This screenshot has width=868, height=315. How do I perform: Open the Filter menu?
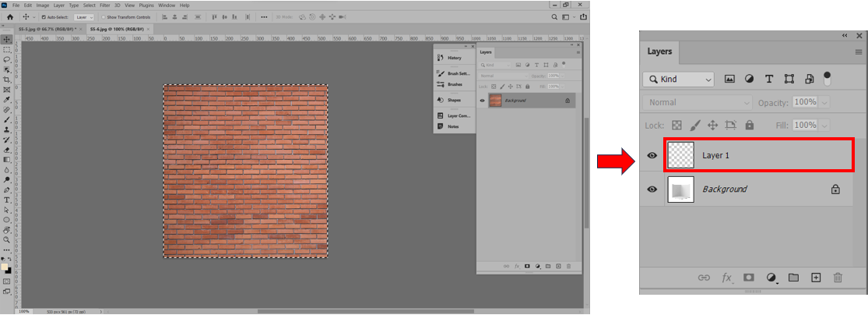pyautogui.click(x=104, y=5)
